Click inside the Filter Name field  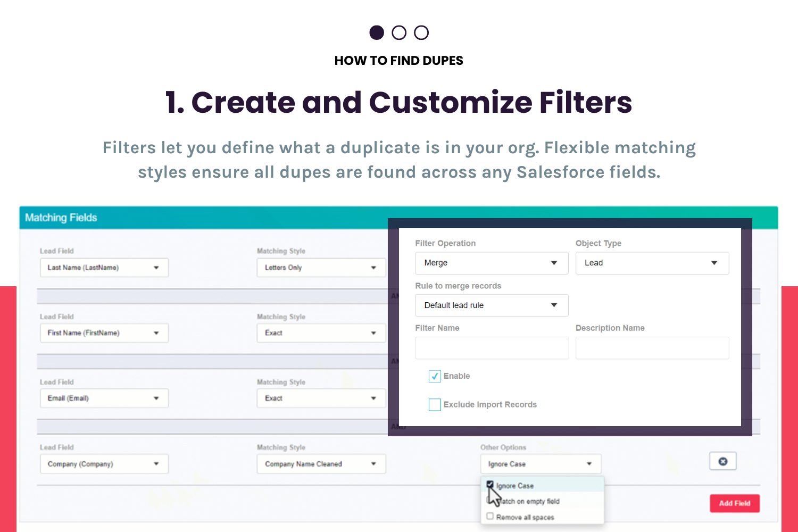point(491,347)
